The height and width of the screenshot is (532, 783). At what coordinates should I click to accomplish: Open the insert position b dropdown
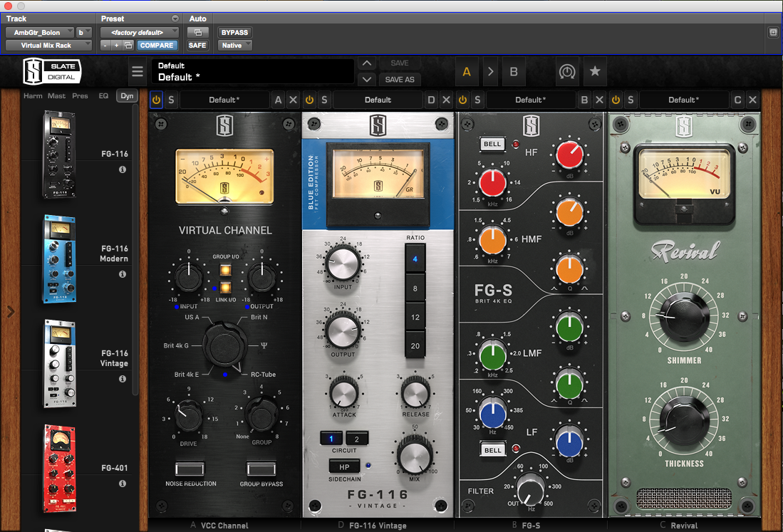pyautogui.click(x=84, y=33)
